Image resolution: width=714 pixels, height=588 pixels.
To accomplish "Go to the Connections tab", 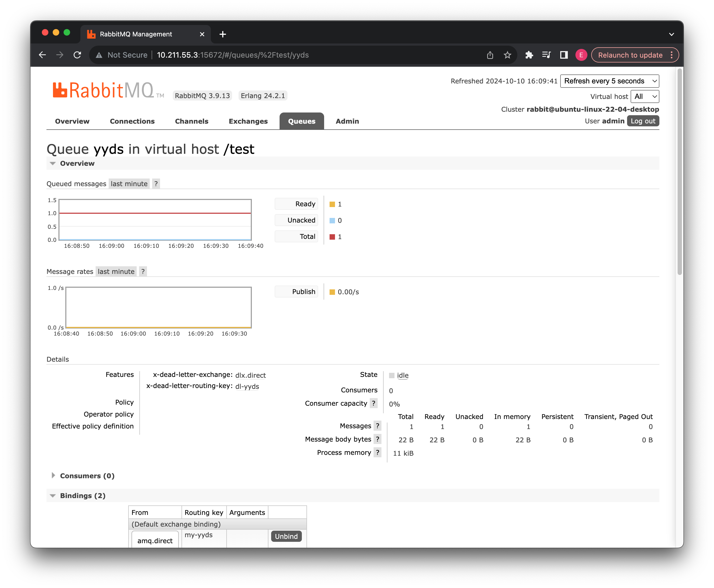I will [132, 121].
